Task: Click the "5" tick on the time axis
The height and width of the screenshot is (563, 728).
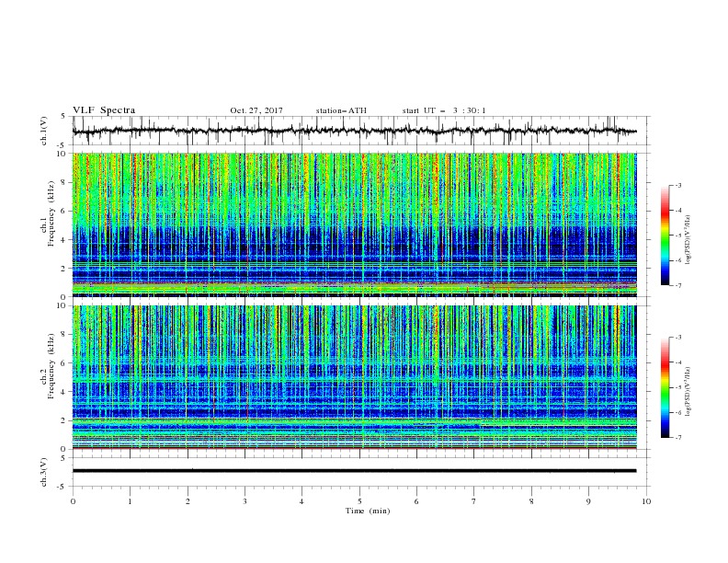Action: point(359,501)
